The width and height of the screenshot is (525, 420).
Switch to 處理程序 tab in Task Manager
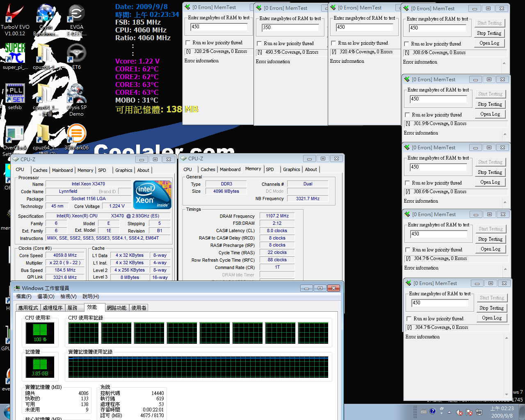point(53,308)
